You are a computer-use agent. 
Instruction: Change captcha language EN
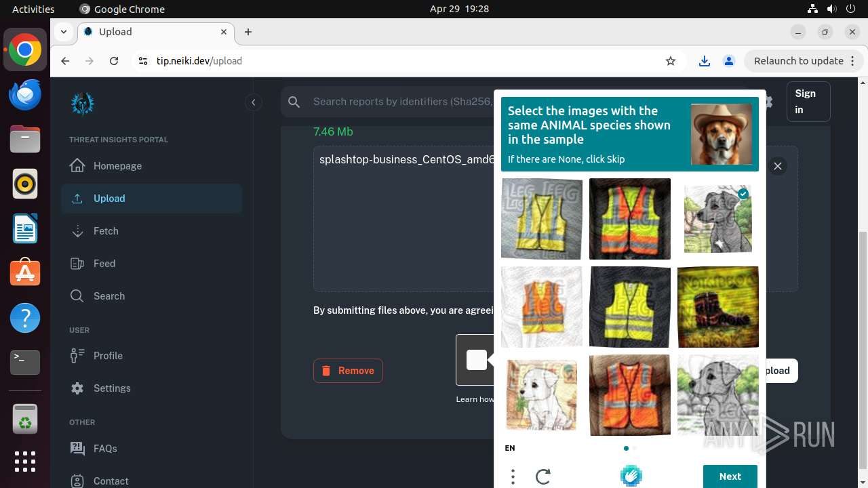coord(510,448)
